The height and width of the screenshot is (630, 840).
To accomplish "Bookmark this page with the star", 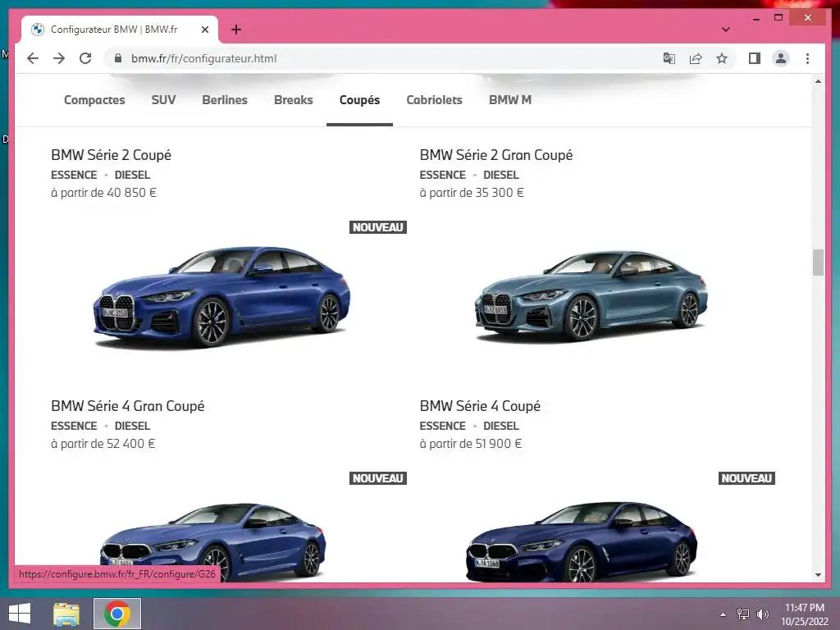I will click(x=722, y=58).
